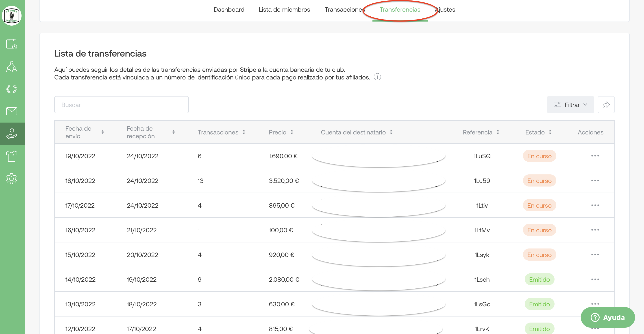Sort by Fecha de envío column
This screenshot has width=644, height=334.
click(x=102, y=132)
